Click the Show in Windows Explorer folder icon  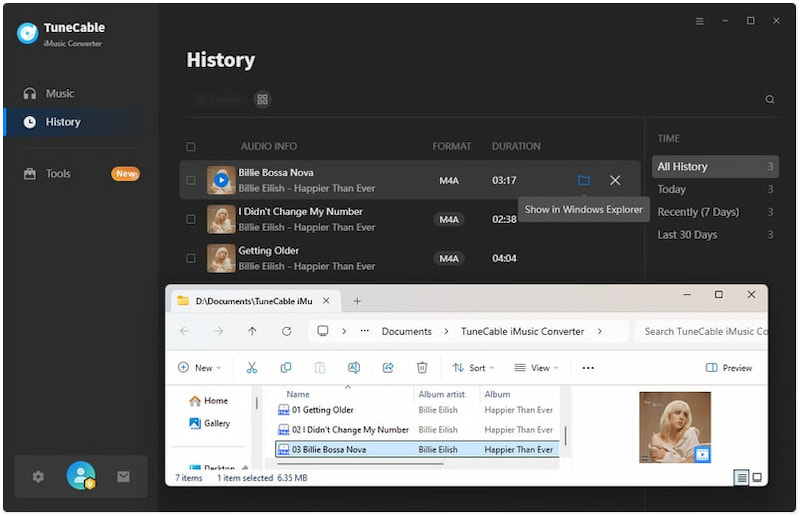click(x=584, y=180)
